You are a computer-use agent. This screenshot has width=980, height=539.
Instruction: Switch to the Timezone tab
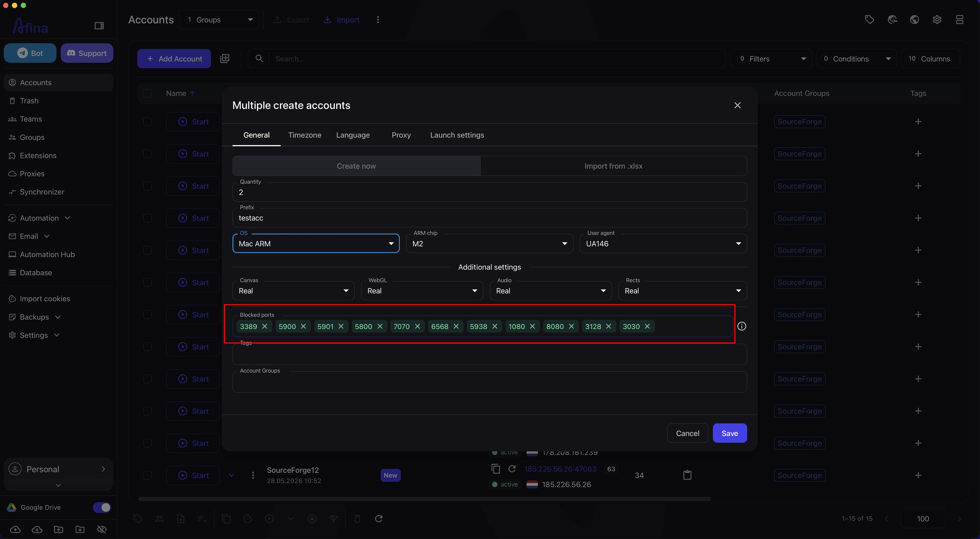305,135
